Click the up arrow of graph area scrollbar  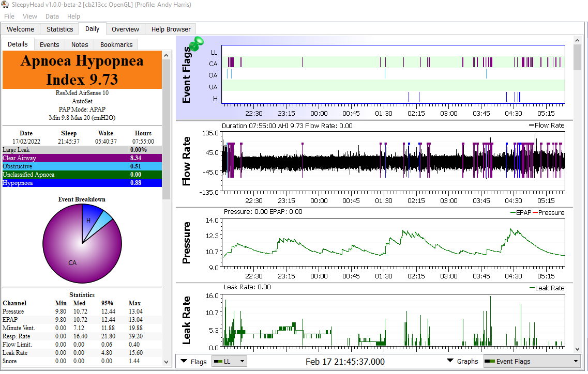(578, 40)
